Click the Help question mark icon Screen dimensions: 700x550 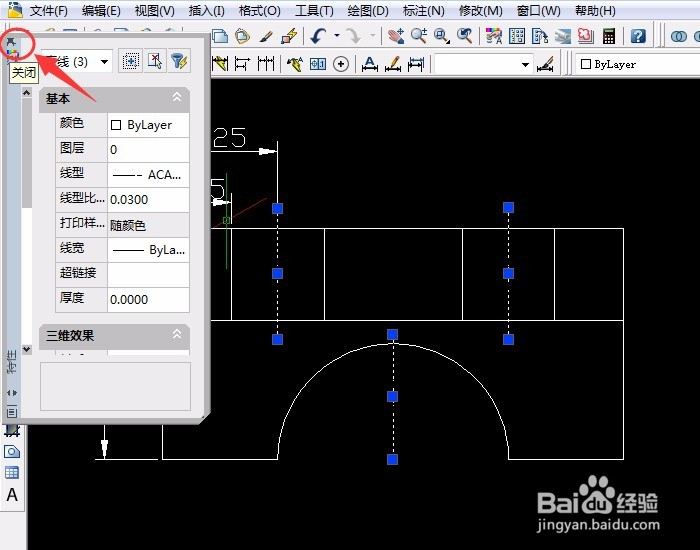pos(638,36)
